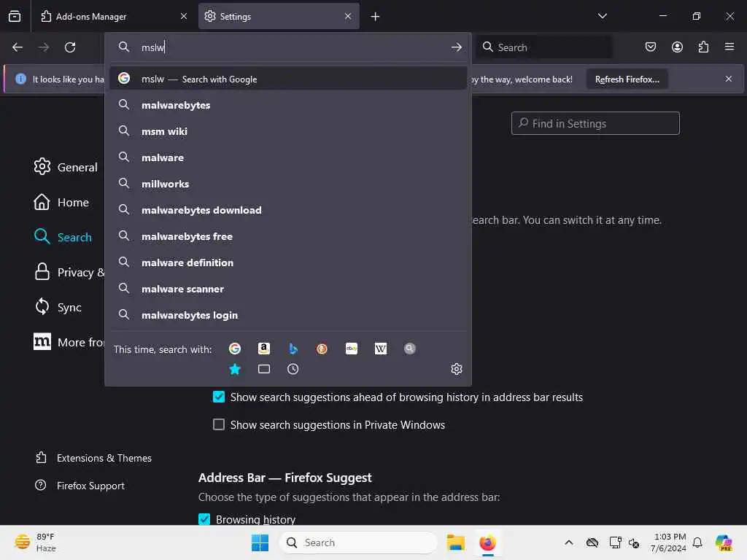Choose the 'malwarebytes download' suggestion
The width and height of the screenshot is (747, 560).
click(x=287, y=209)
